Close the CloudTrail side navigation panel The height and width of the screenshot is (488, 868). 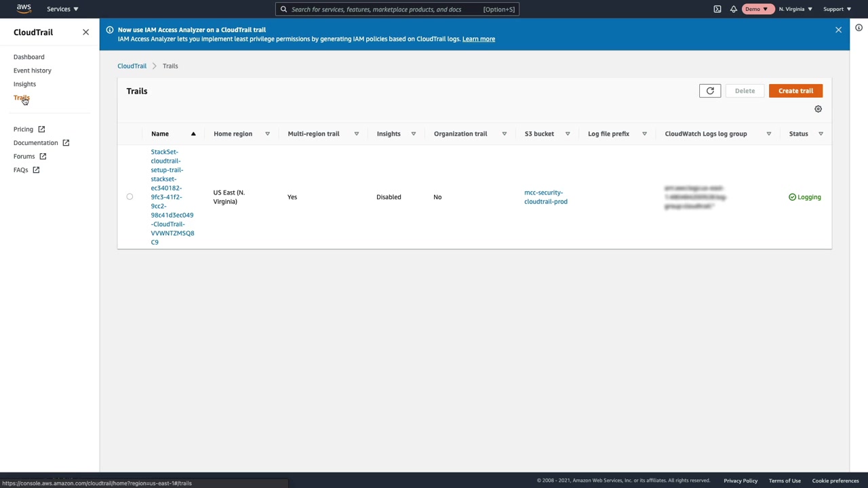coord(85,32)
